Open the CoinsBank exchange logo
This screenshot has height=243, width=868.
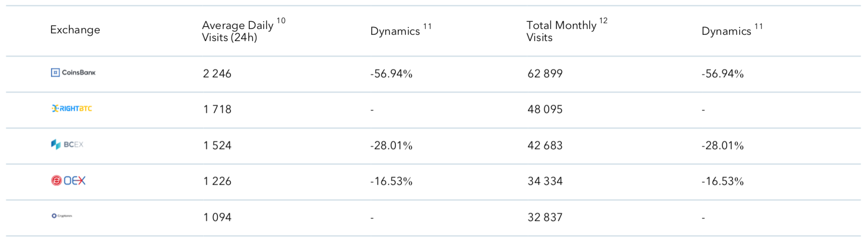[x=73, y=72]
